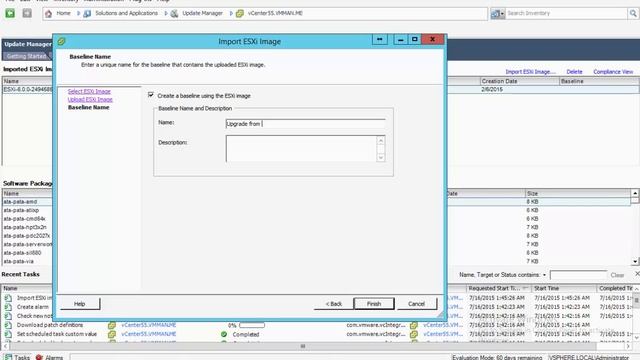Screen dimensions: 640x360
Task: Click the 2/6/2015 creation date cell
Action: click(492, 89)
